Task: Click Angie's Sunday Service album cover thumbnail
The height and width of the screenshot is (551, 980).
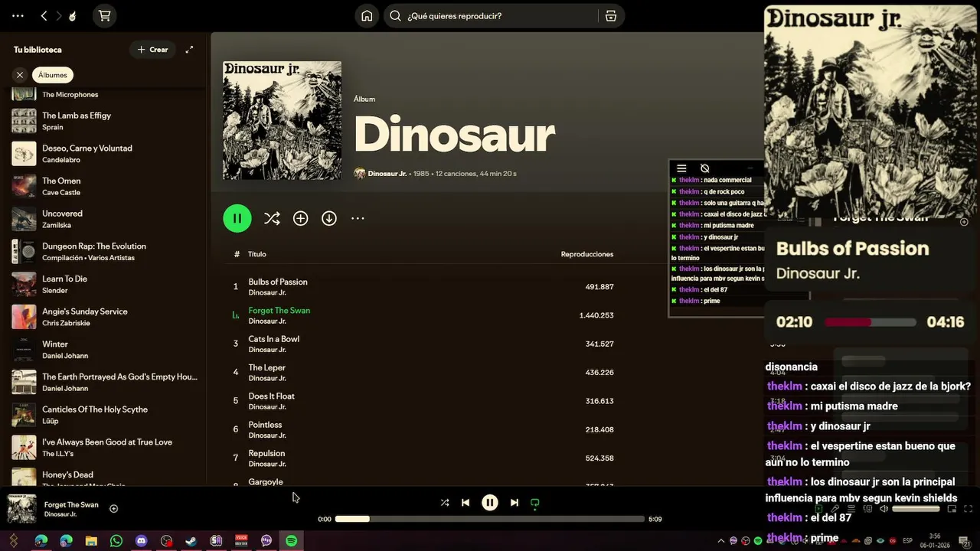Action: pyautogui.click(x=24, y=317)
